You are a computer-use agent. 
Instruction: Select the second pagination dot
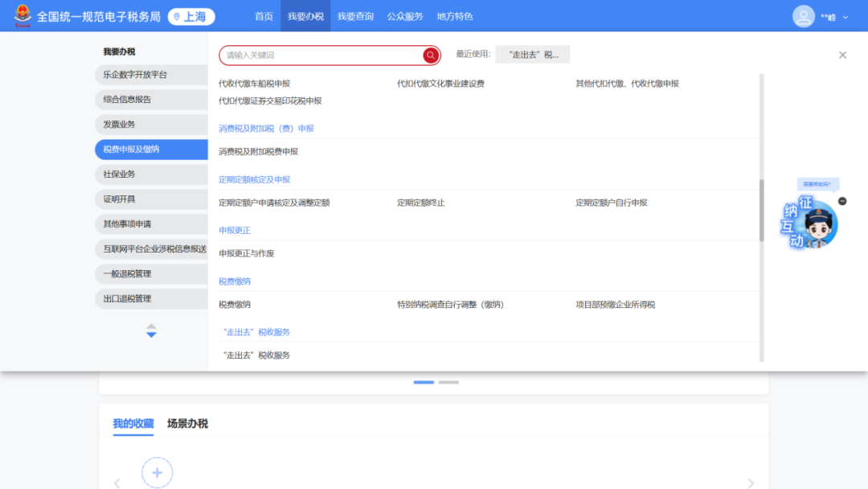pos(448,382)
